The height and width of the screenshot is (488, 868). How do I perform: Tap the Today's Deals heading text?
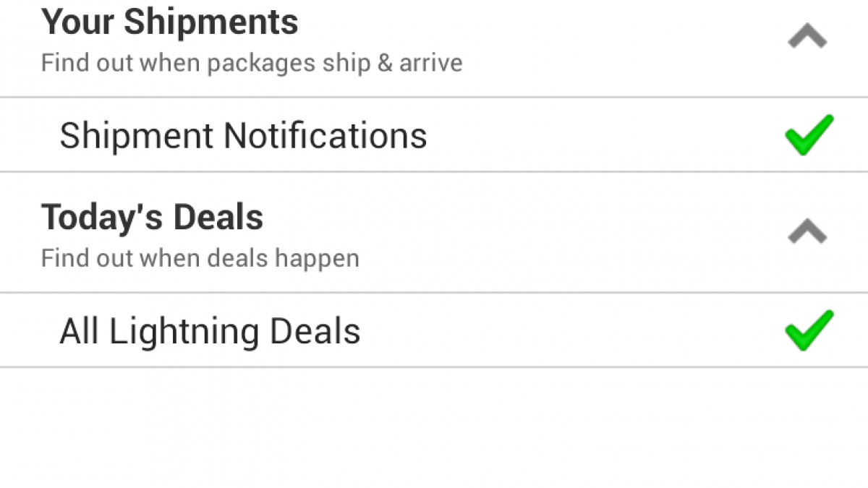pos(152,217)
